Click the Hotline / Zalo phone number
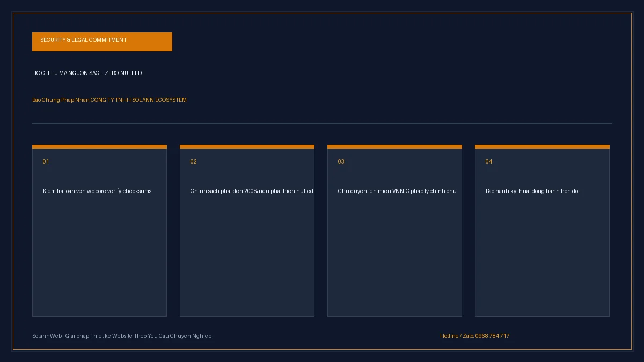The height and width of the screenshot is (362, 644). click(x=475, y=336)
